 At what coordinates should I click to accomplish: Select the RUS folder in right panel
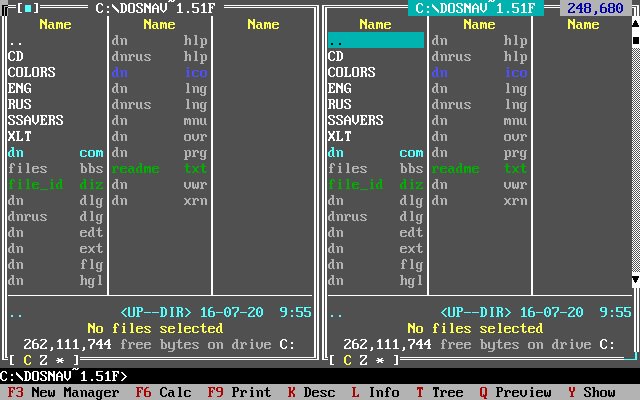(376, 104)
